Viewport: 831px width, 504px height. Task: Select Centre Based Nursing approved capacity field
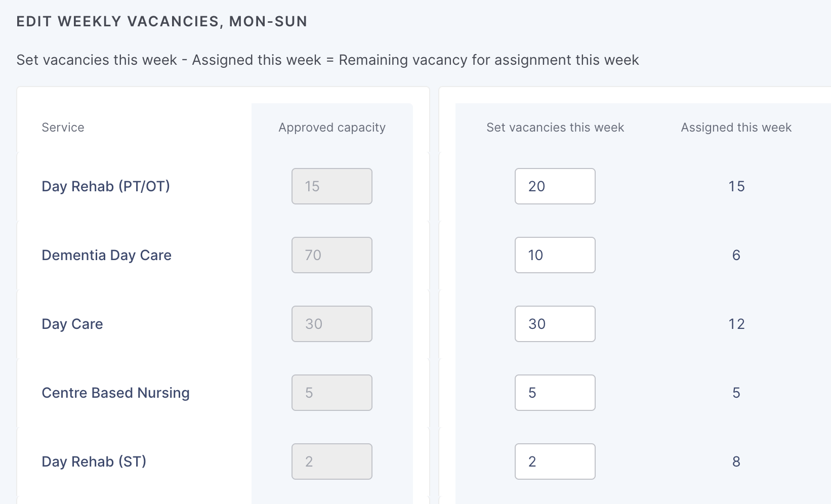[x=331, y=393]
